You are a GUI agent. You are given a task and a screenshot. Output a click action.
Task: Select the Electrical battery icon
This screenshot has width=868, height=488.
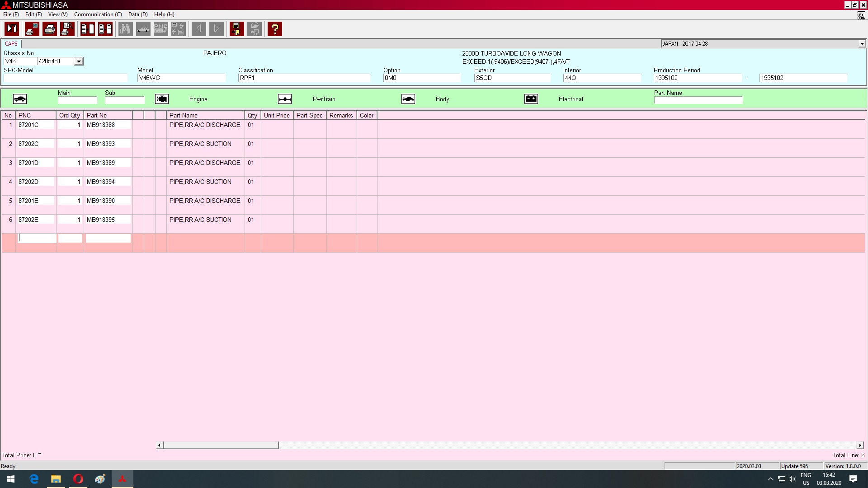tap(531, 99)
